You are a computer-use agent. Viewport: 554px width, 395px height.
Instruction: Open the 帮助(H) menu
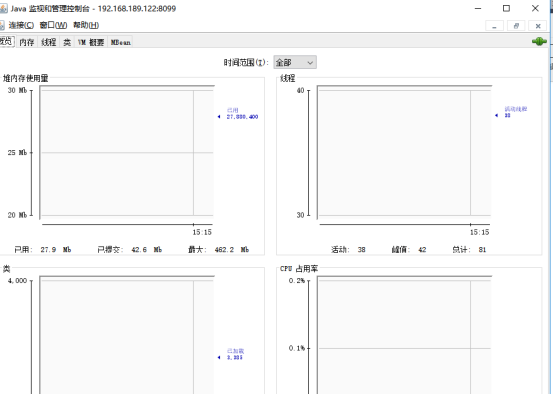[86, 25]
